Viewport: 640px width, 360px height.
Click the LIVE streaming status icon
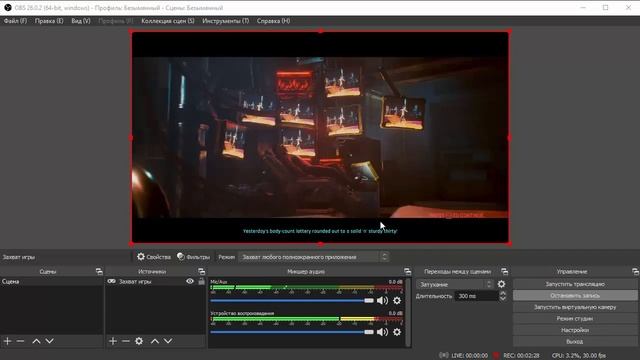[444, 355]
